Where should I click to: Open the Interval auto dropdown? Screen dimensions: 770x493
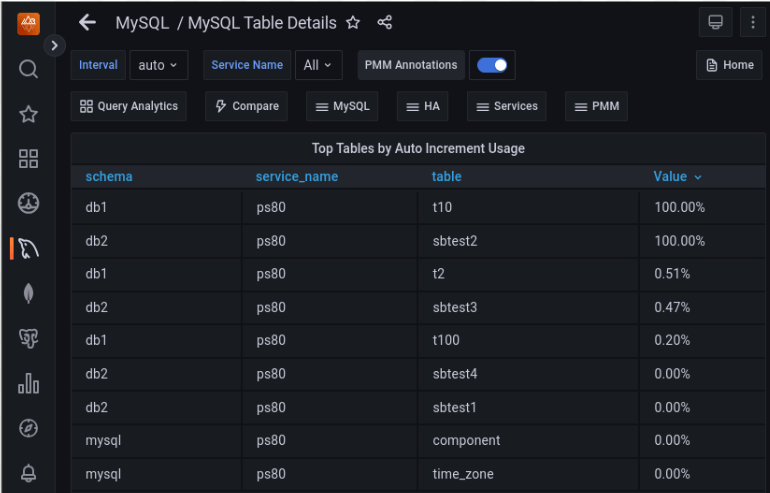[x=159, y=65]
